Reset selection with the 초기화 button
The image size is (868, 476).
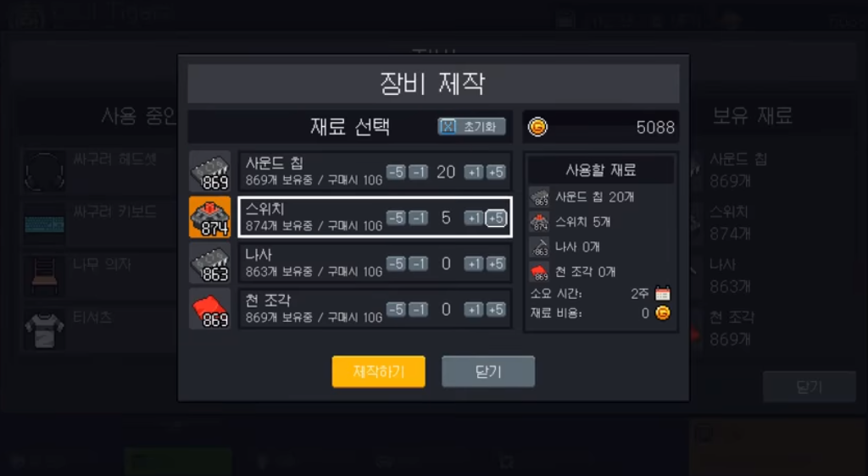(471, 126)
